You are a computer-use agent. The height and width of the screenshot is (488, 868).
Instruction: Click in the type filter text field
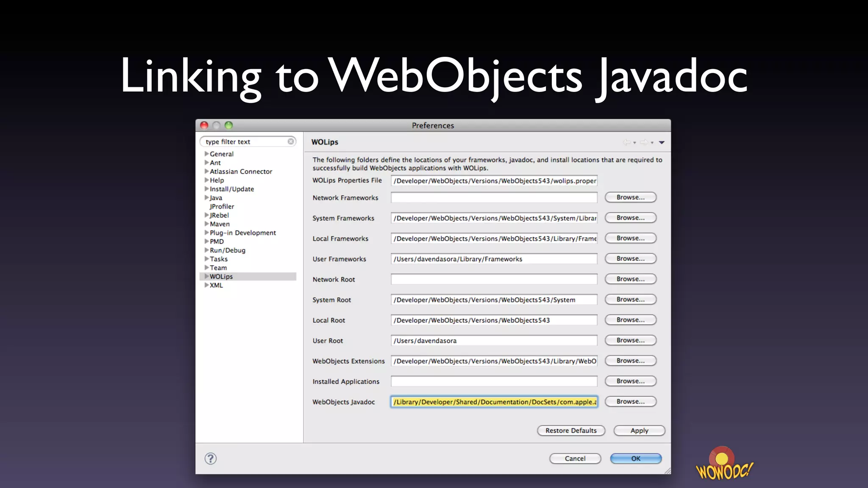[x=244, y=142]
